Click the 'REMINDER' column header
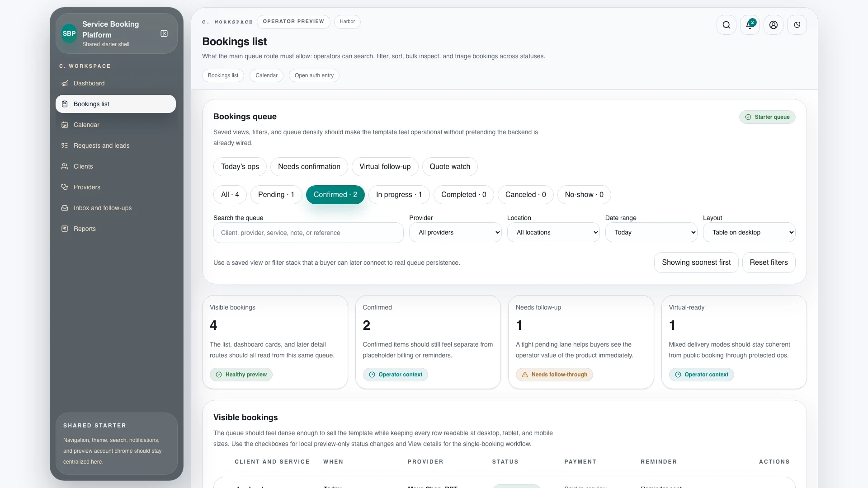This screenshot has width=868, height=488. 659,462
